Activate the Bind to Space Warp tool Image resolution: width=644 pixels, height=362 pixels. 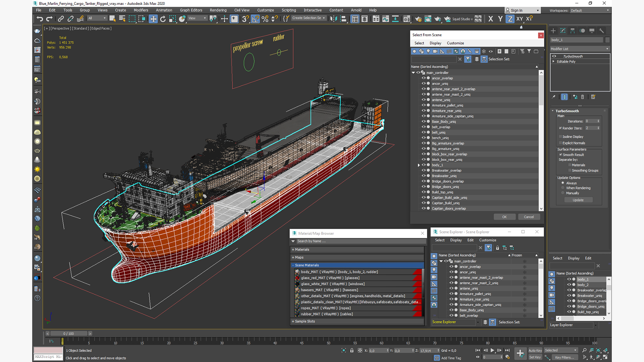tap(80, 19)
